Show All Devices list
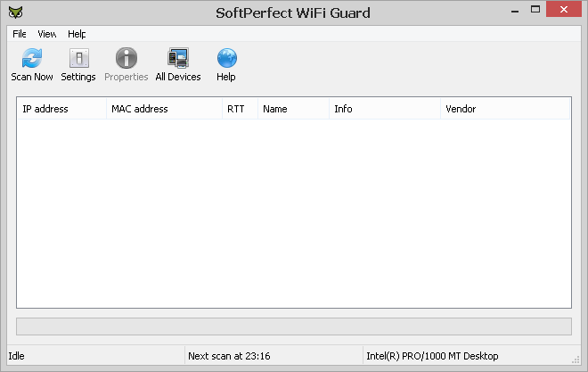Screen dimensions: 588x372 pyautogui.click(x=178, y=64)
